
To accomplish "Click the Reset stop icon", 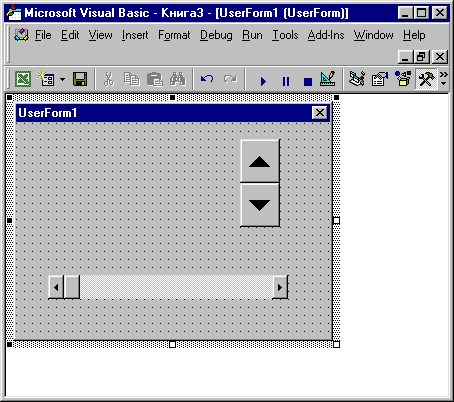I will click(308, 81).
